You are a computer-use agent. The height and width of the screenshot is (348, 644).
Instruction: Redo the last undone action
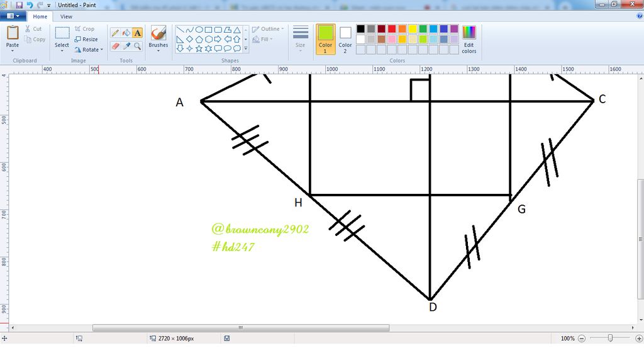[x=40, y=5]
